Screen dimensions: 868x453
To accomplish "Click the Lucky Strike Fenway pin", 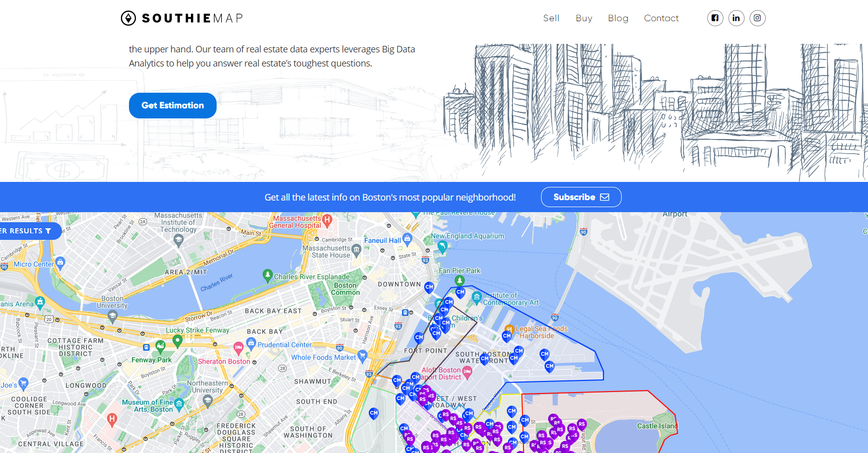I will [x=177, y=341].
